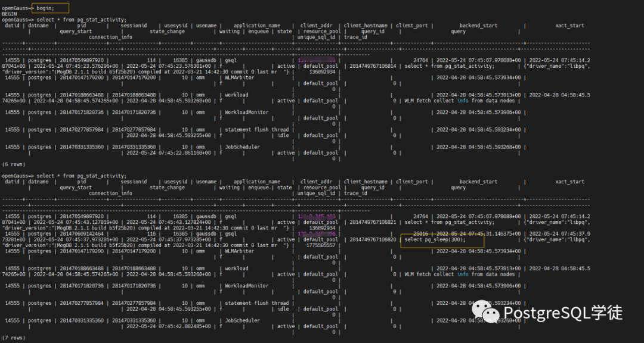Click query_start 2022-05-24 07:45:37.973281+00
The image size is (644, 343).
tap(76, 239)
